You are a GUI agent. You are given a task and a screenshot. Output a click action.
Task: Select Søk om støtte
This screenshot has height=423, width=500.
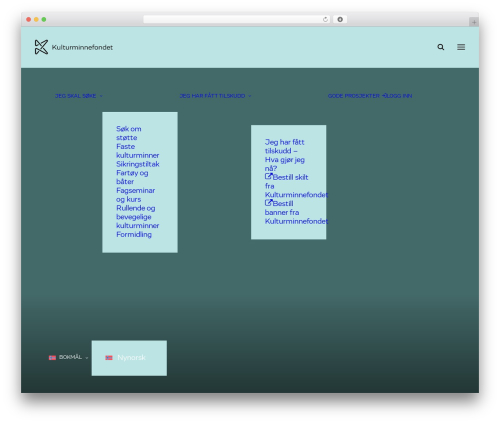click(129, 133)
